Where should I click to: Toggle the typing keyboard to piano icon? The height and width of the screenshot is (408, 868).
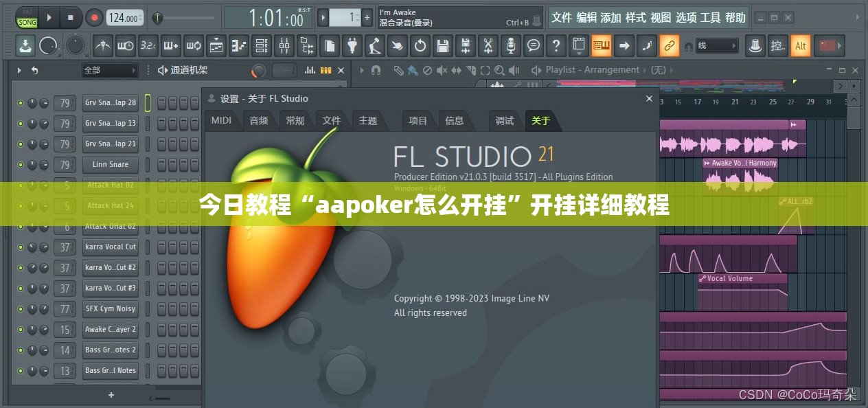coord(602,46)
